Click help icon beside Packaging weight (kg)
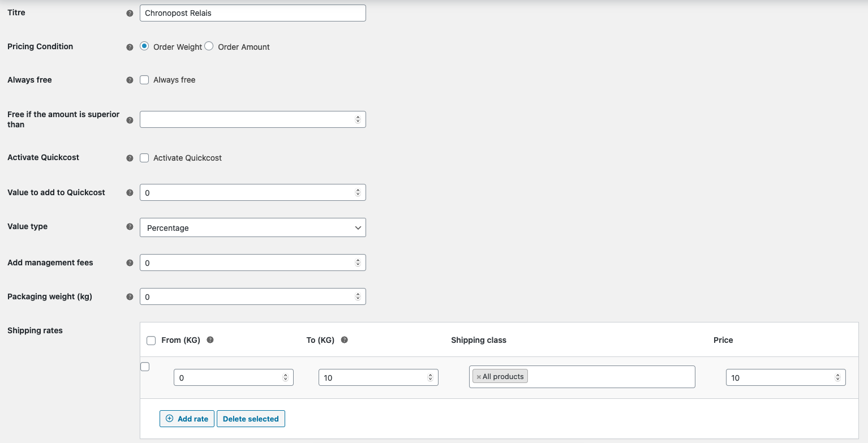Image resolution: width=868 pixels, height=443 pixels. tap(130, 297)
